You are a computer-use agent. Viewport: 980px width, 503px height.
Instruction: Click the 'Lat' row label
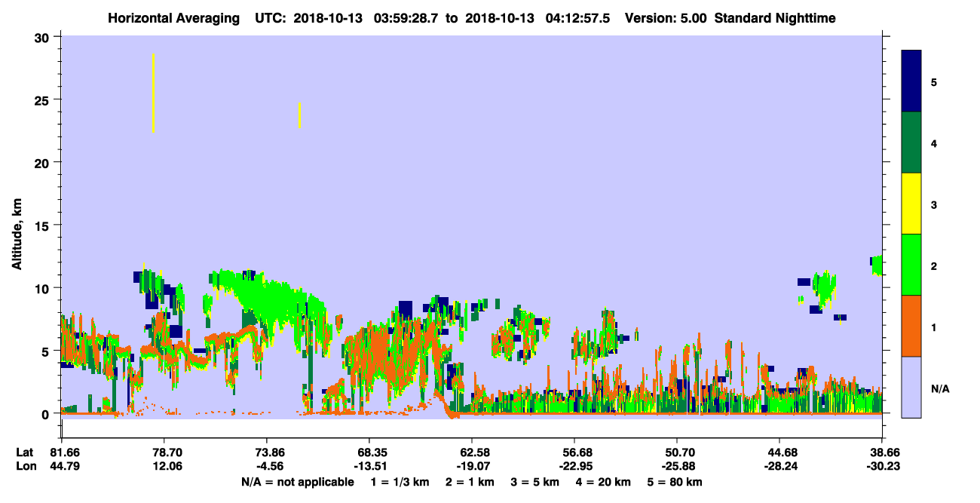[25, 452]
